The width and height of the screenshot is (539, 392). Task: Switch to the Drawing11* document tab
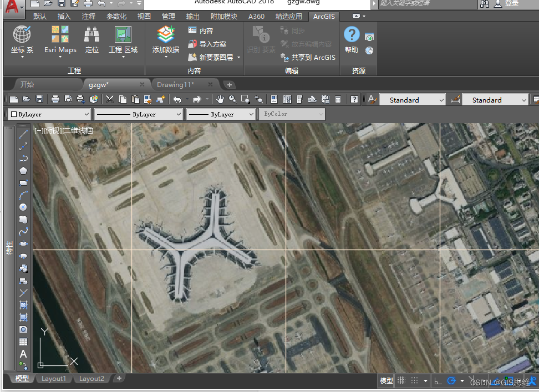click(x=175, y=85)
